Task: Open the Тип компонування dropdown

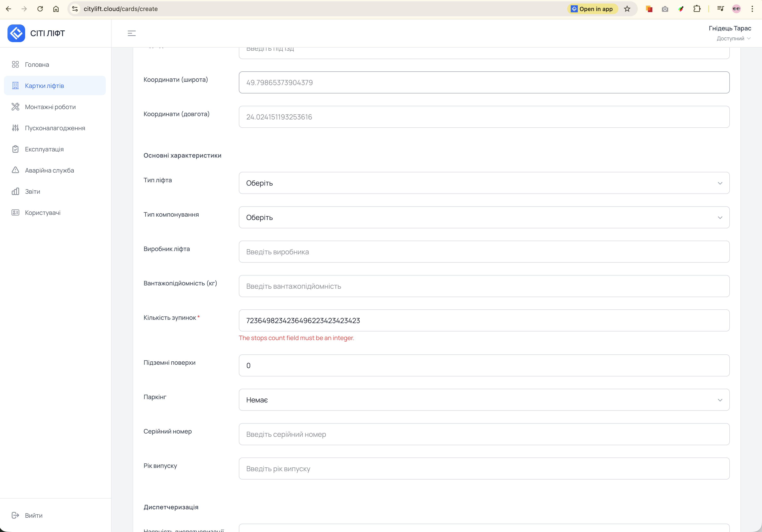Action: 484,217
